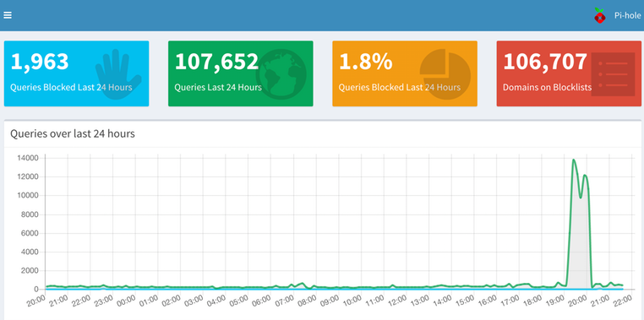Screen dimensions: 644x320
Task: Open the Pi-hole user menu text
Action: [x=627, y=15]
